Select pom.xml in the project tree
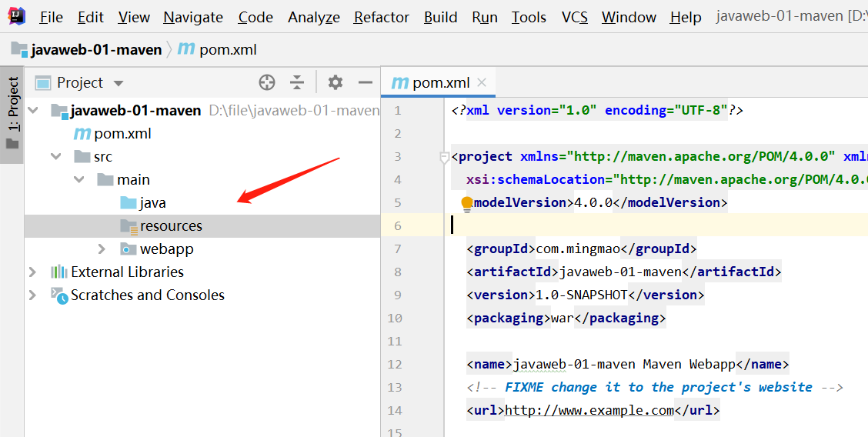Image resolution: width=868 pixels, height=437 pixels. coord(122,134)
